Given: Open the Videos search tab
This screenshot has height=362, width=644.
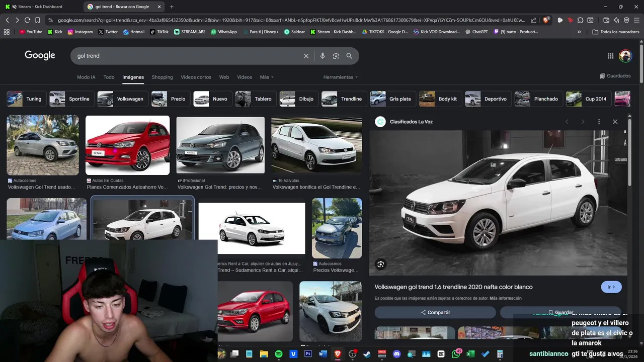Looking at the screenshot, I should [x=245, y=77].
